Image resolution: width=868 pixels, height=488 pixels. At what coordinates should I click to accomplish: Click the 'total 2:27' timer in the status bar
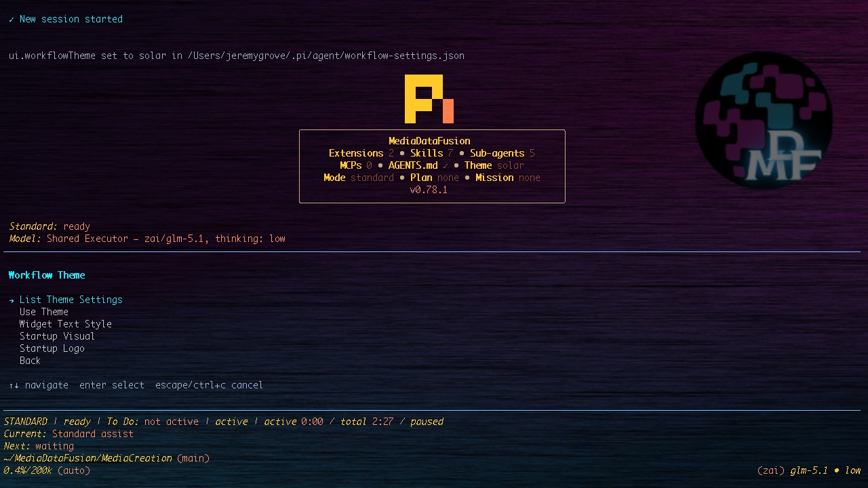(367, 422)
